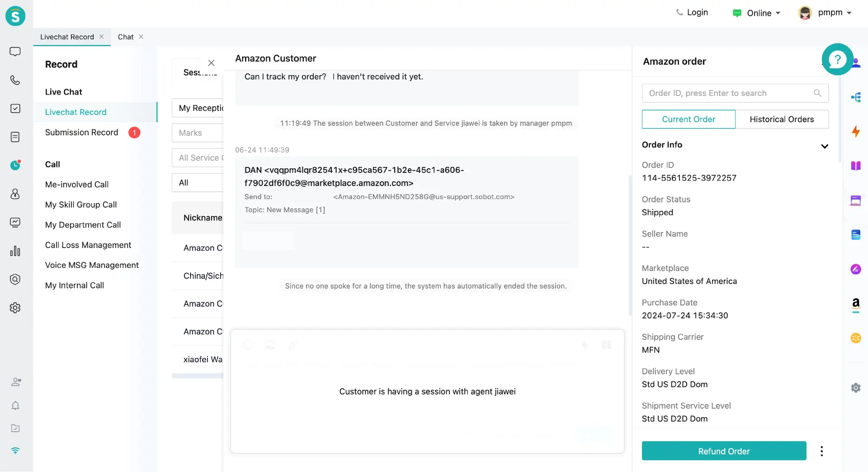The height and width of the screenshot is (472, 868).
Task: Open the help question mark bubble
Action: point(837,59)
